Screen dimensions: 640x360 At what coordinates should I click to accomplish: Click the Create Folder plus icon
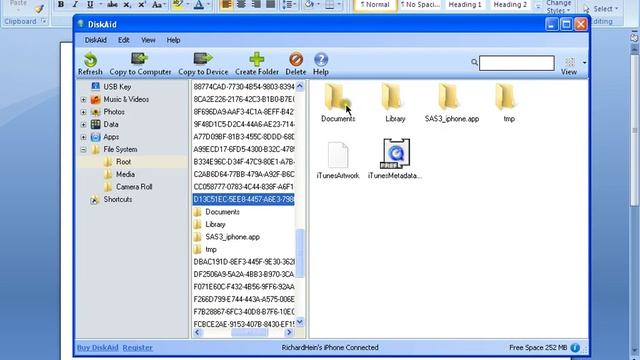click(x=257, y=59)
